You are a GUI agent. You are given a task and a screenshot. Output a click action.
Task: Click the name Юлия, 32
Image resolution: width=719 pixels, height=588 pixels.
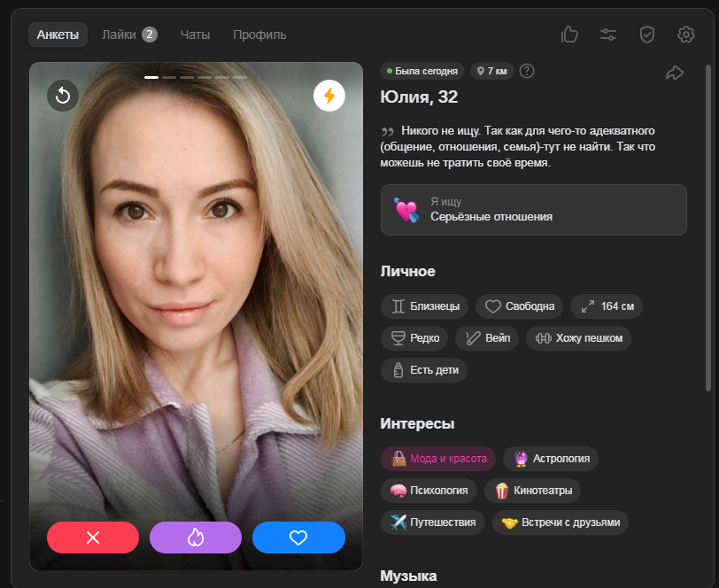[x=419, y=97]
